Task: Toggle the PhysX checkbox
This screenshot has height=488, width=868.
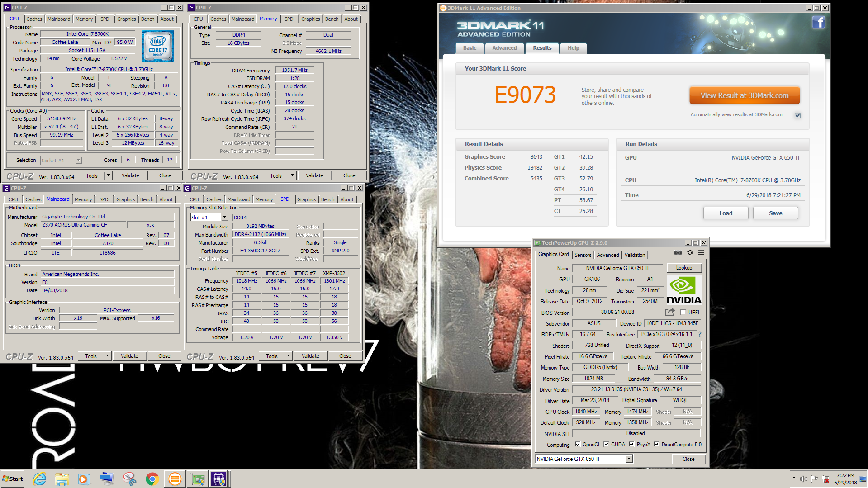Action: click(631, 445)
